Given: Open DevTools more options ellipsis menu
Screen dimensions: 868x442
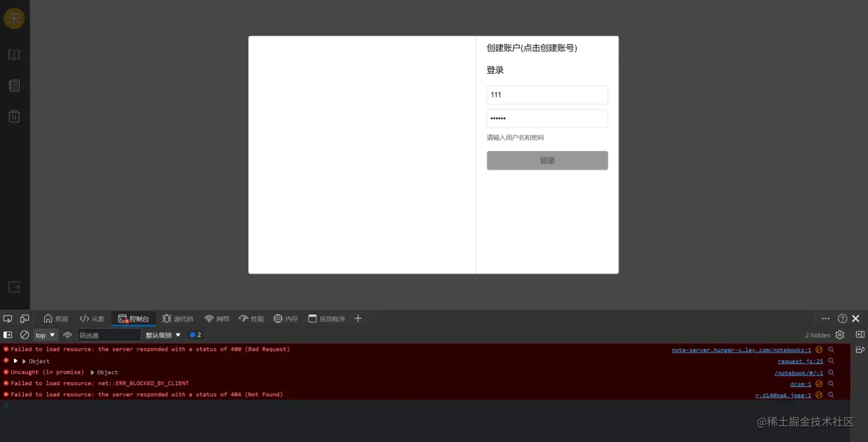Looking at the screenshot, I should click(x=826, y=319).
